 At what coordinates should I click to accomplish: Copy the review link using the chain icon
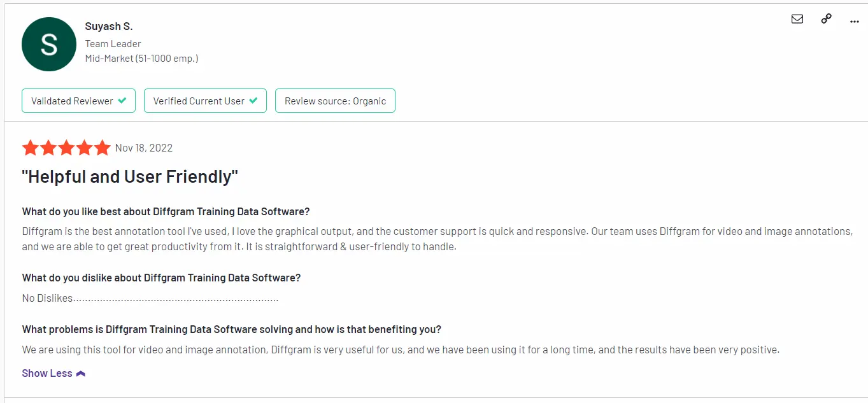[x=825, y=19]
